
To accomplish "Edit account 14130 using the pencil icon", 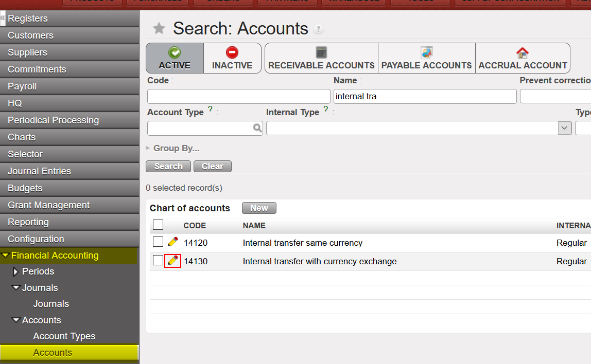I will click(173, 261).
